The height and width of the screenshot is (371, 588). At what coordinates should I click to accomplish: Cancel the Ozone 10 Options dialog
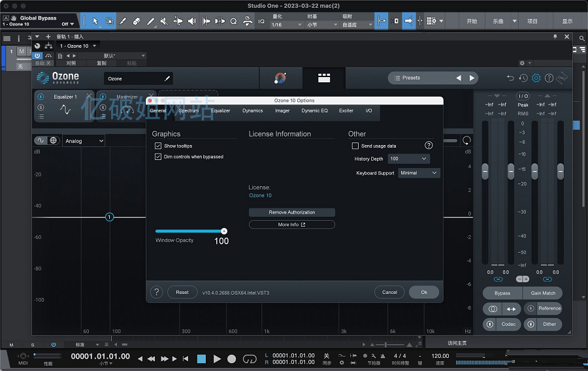(389, 293)
